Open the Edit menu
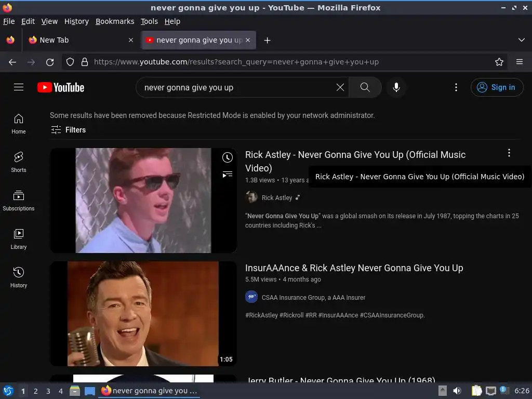This screenshot has width=532, height=399. pyautogui.click(x=28, y=21)
